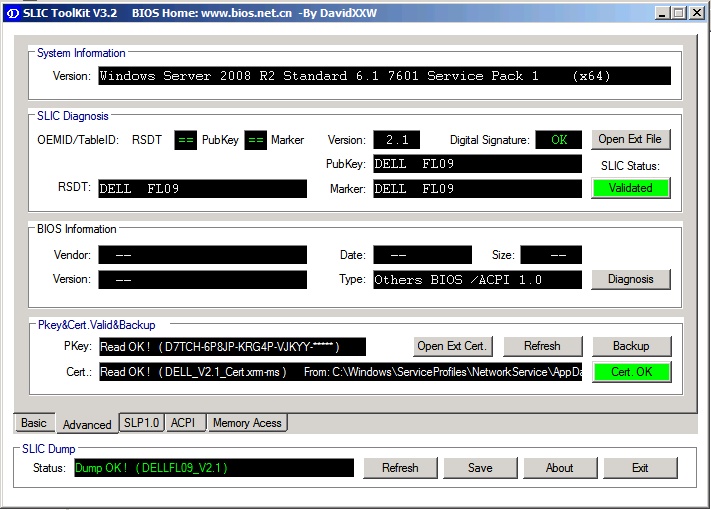Save the SLIC dump
Viewport: 711px width, 510px height.
point(480,468)
